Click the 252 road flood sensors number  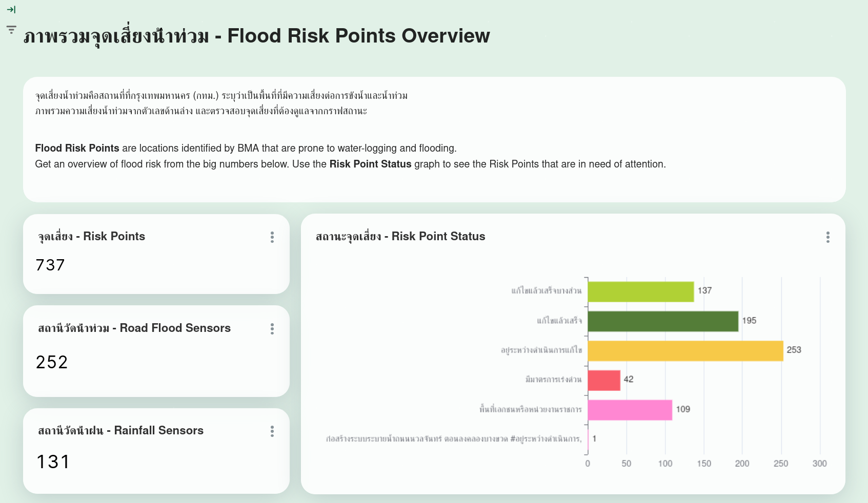pos(52,363)
